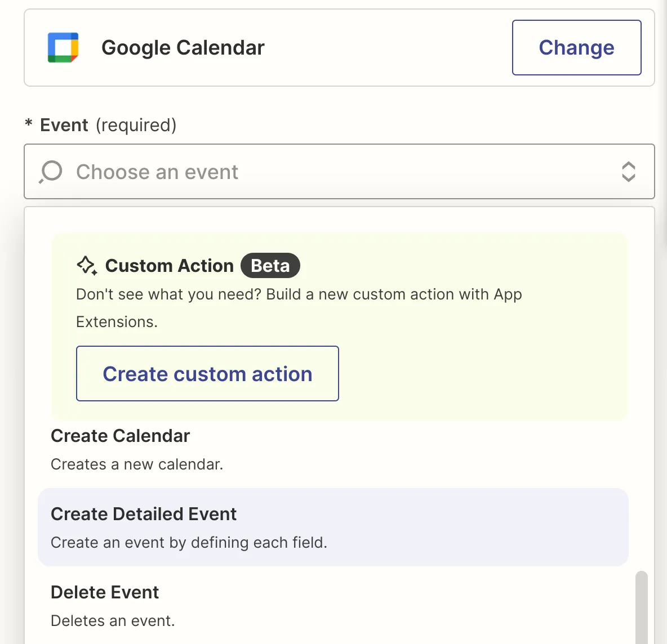Click the "Don't see what you need?" description
Screen dimensions: 667x644
[x=299, y=308]
